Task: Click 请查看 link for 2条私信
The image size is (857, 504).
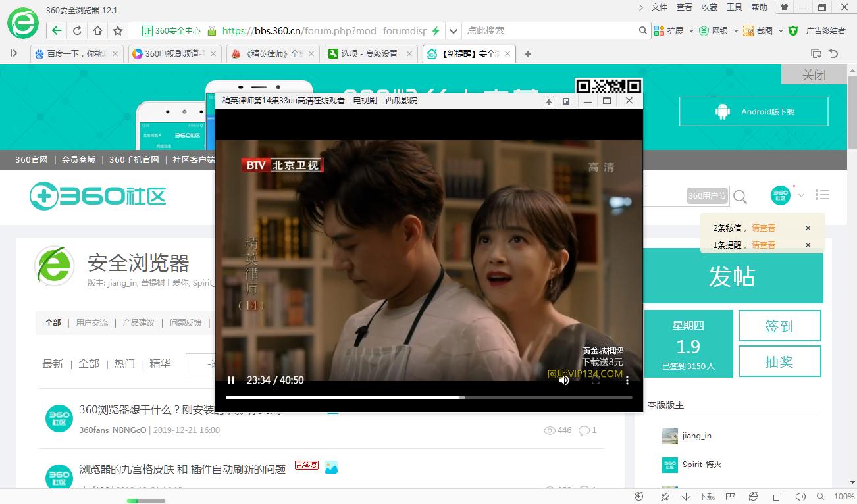Action: coord(764,228)
